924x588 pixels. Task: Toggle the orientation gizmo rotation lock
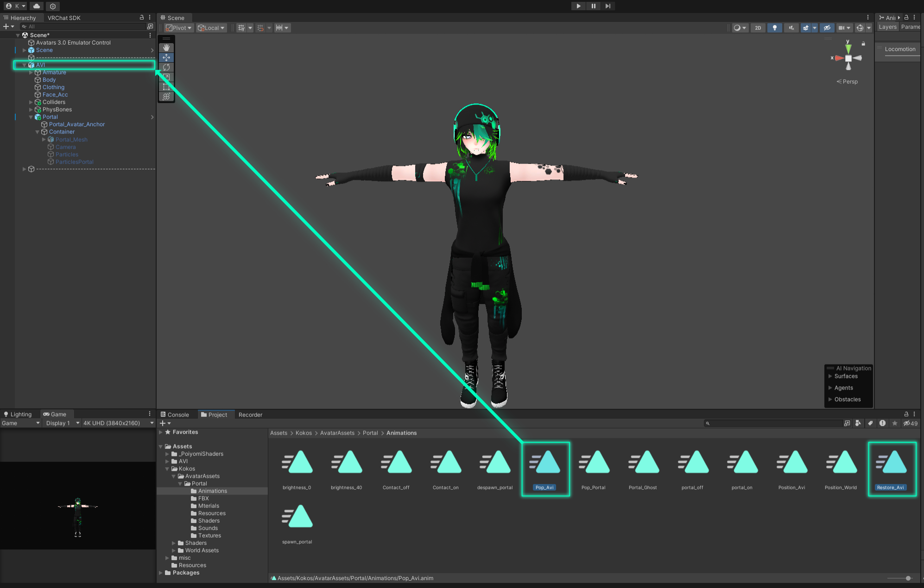pyautogui.click(x=863, y=44)
